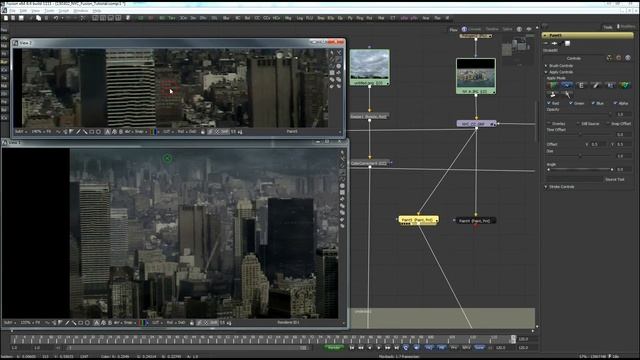Select the Erase apply mode icon

596,85
